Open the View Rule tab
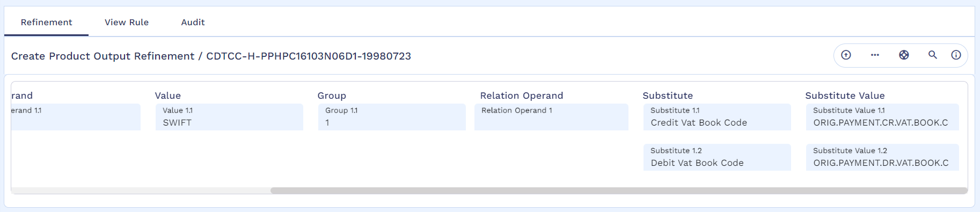980x212 pixels. (127, 22)
